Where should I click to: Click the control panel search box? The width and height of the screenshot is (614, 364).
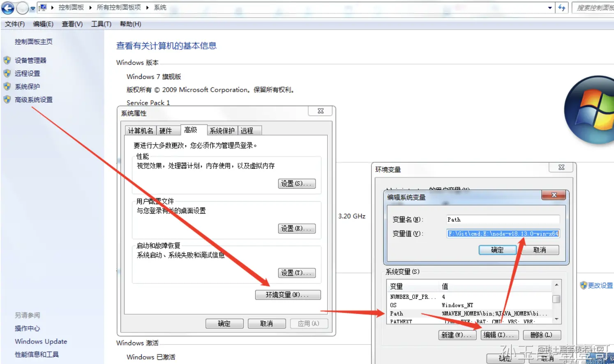point(593,8)
